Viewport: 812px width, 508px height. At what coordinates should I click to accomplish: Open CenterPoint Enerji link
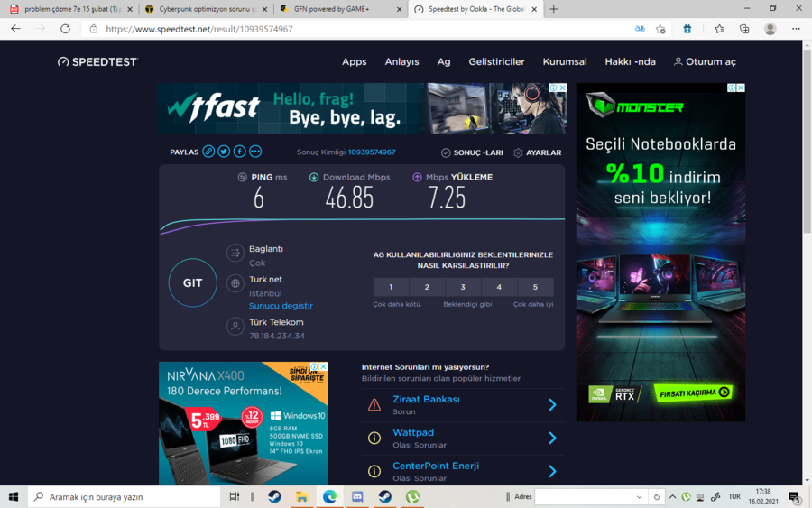pos(436,466)
